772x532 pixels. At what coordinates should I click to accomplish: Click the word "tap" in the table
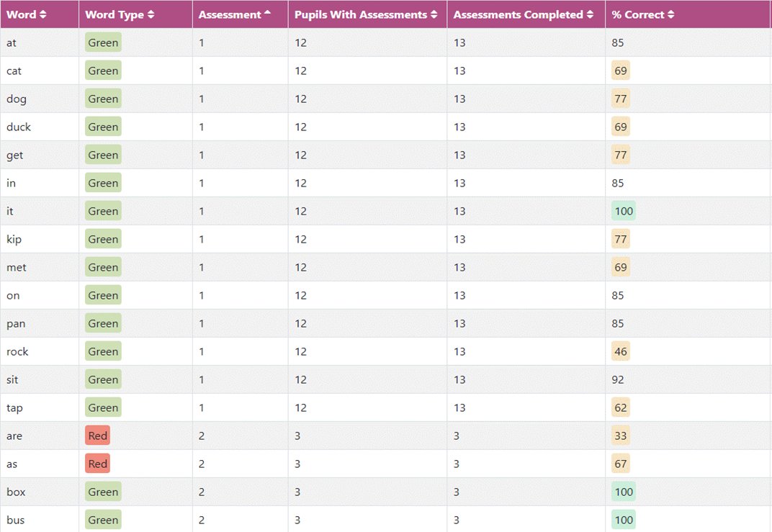tap(15, 408)
